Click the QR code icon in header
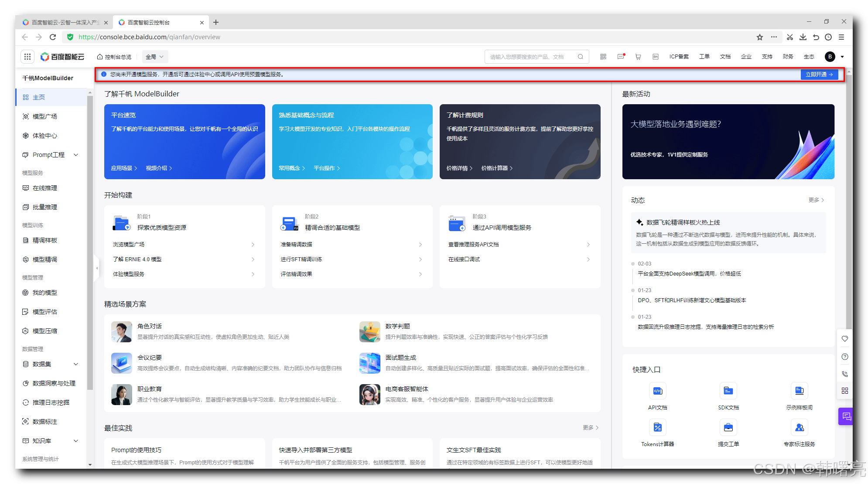868x484 pixels. click(603, 57)
